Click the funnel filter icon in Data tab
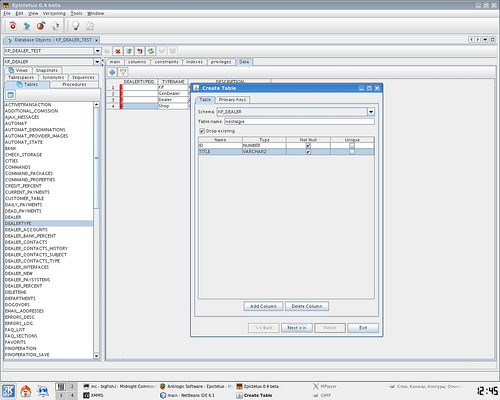 123,72
